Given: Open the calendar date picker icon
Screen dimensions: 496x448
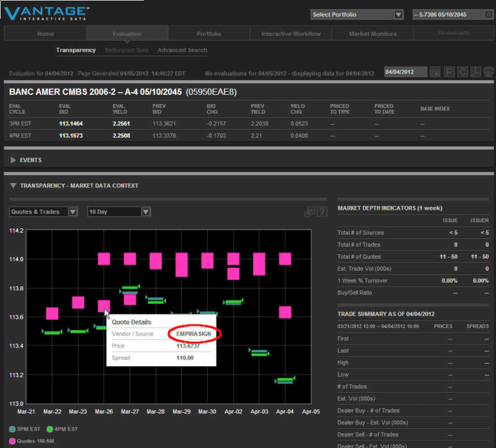Looking at the screenshot, I should [435, 72].
